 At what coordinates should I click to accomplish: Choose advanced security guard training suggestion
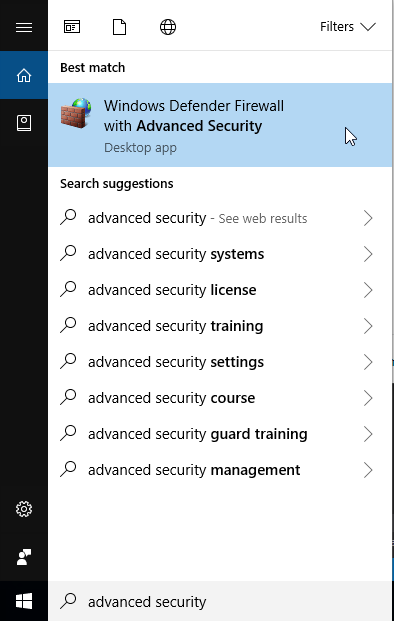click(x=220, y=434)
